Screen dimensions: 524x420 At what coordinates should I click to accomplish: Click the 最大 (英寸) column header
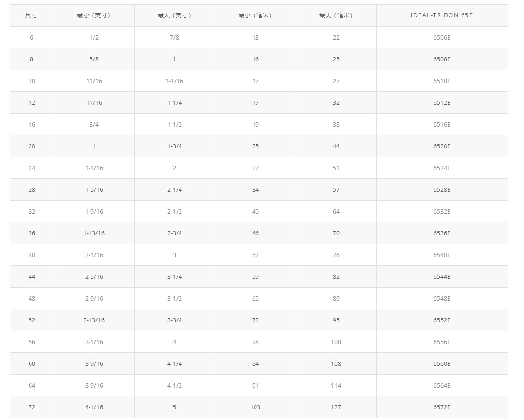[x=174, y=15]
